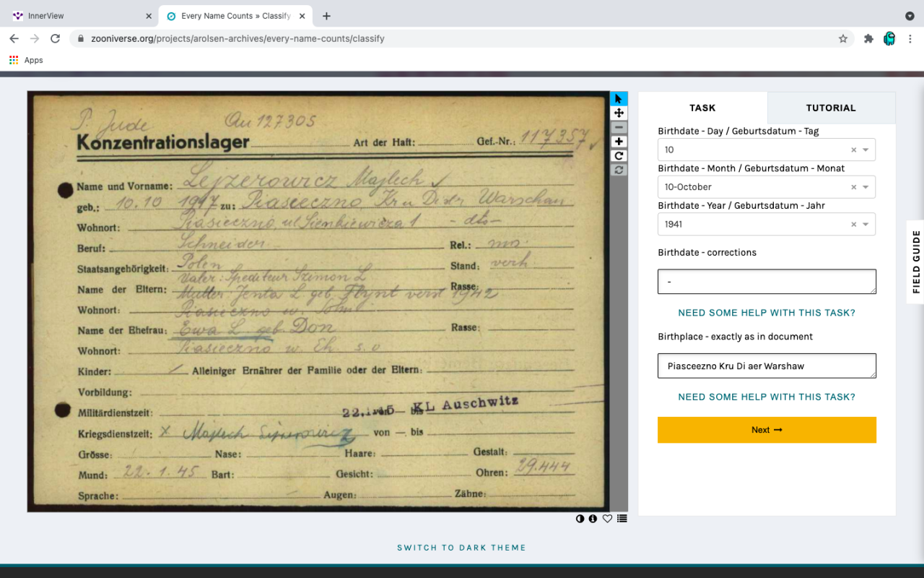Close the InnerView tab
Screen dimensions: 924x578
point(148,16)
